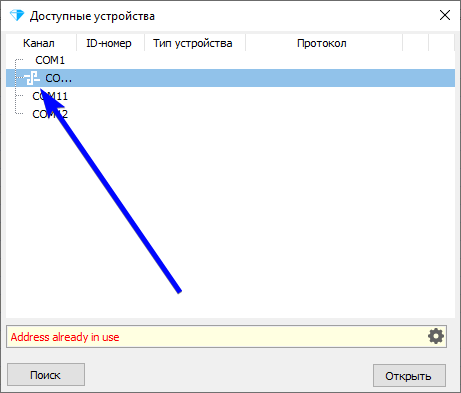Viewport: 461px width, 393px height.
Task: Open connection settings via the gear icon
Action: point(436,336)
